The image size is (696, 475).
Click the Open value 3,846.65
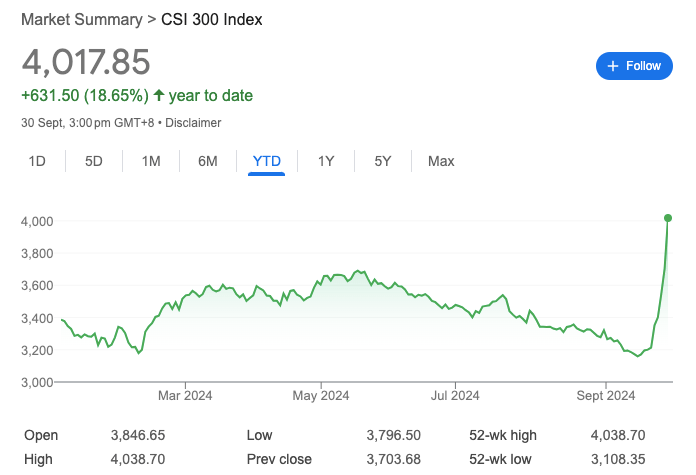138,435
